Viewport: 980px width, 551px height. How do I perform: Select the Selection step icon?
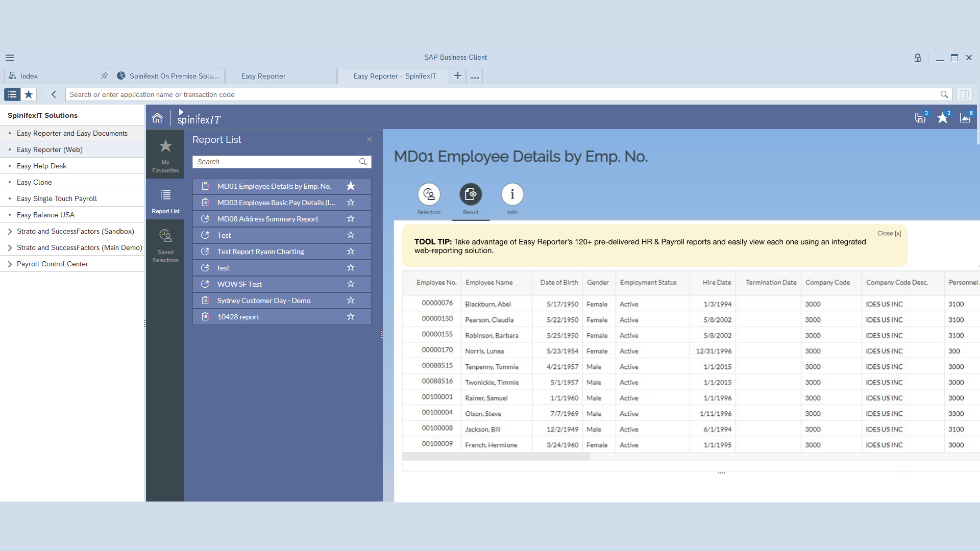coord(429,194)
